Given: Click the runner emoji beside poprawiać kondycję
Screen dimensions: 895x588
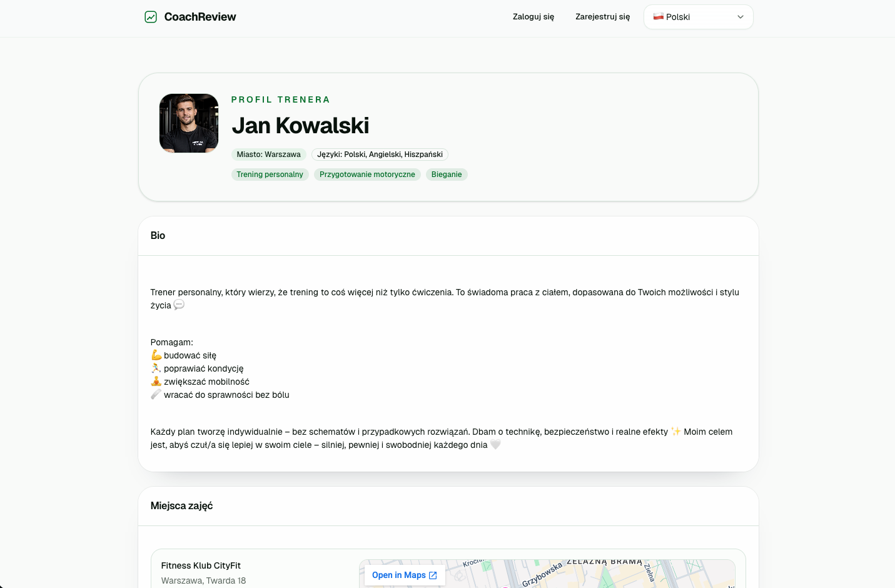Looking at the screenshot, I should tap(156, 368).
